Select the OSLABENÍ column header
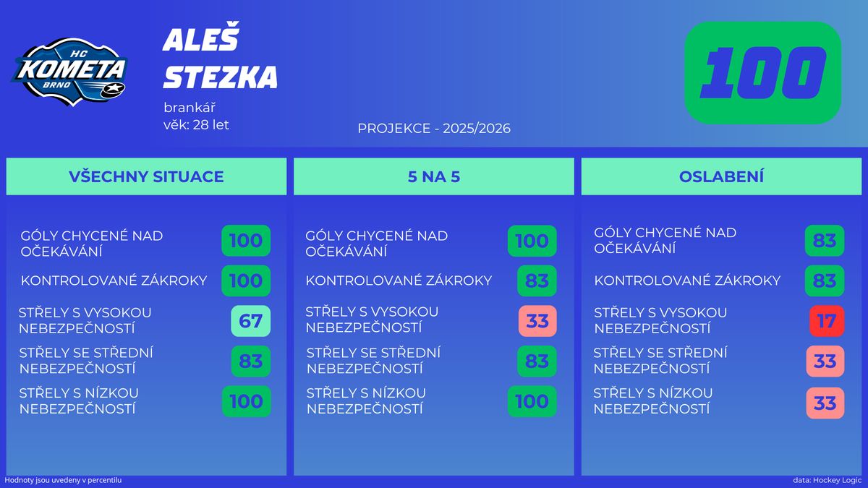Viewport: 868px width, 488px height. tap(721, 176)
